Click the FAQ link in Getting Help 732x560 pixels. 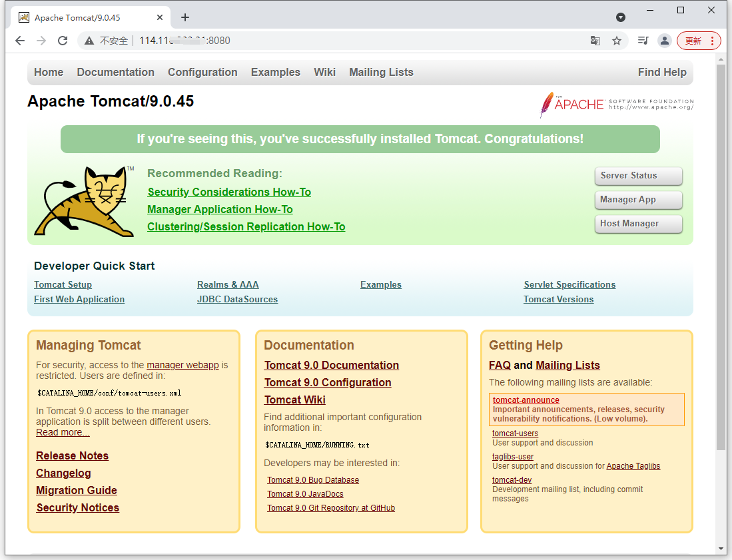pyautogui.click(x=500, y=366)
